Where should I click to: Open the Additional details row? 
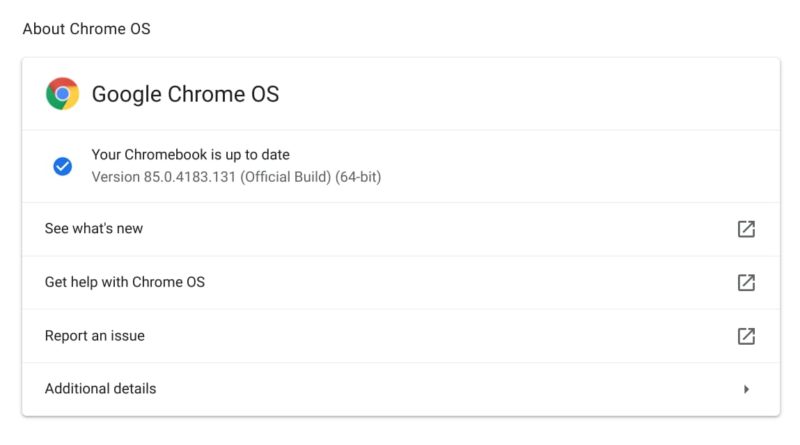(401, 389)
